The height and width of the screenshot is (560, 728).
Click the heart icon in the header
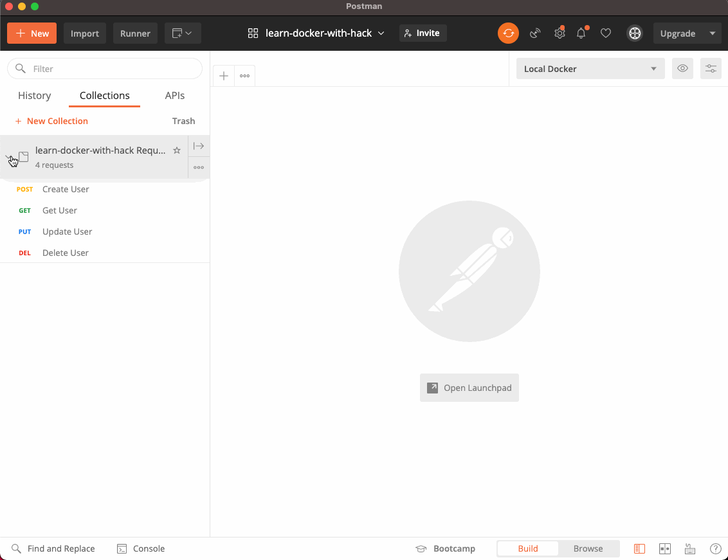click(x=605, y=33)
